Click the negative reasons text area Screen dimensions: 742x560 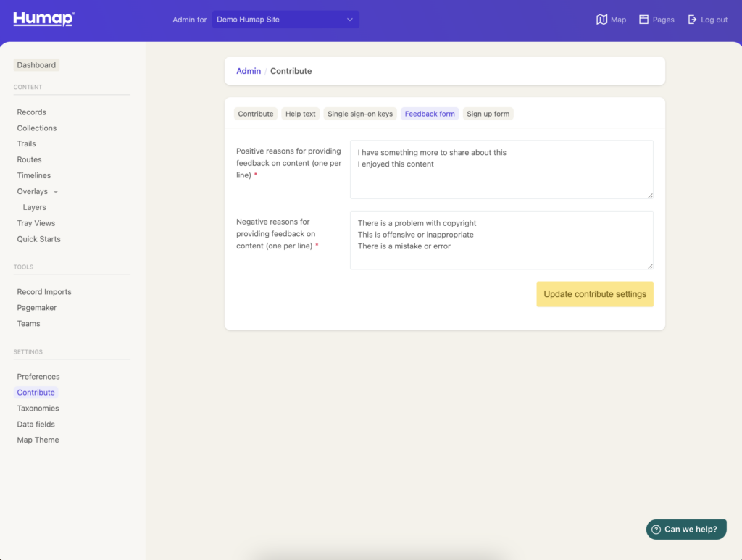click(x=501, y=240)
